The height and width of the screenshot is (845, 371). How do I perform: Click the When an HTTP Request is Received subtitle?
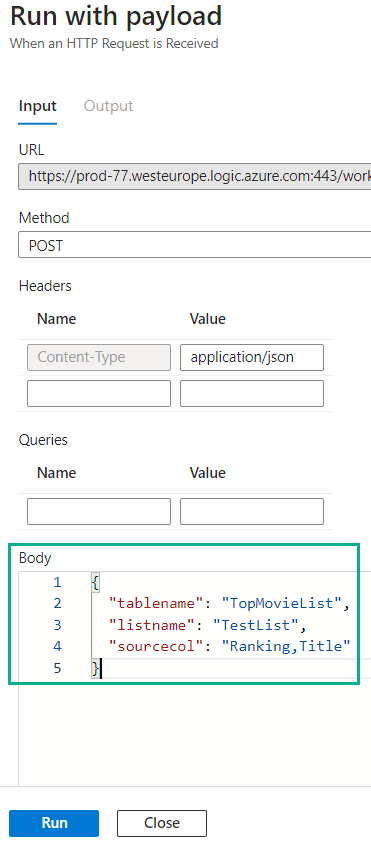114,44
